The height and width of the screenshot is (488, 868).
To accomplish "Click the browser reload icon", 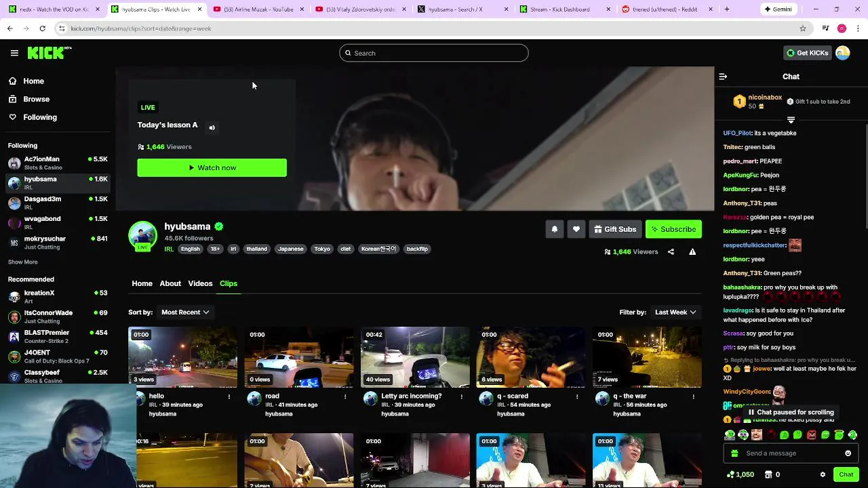I will [42, 28].
